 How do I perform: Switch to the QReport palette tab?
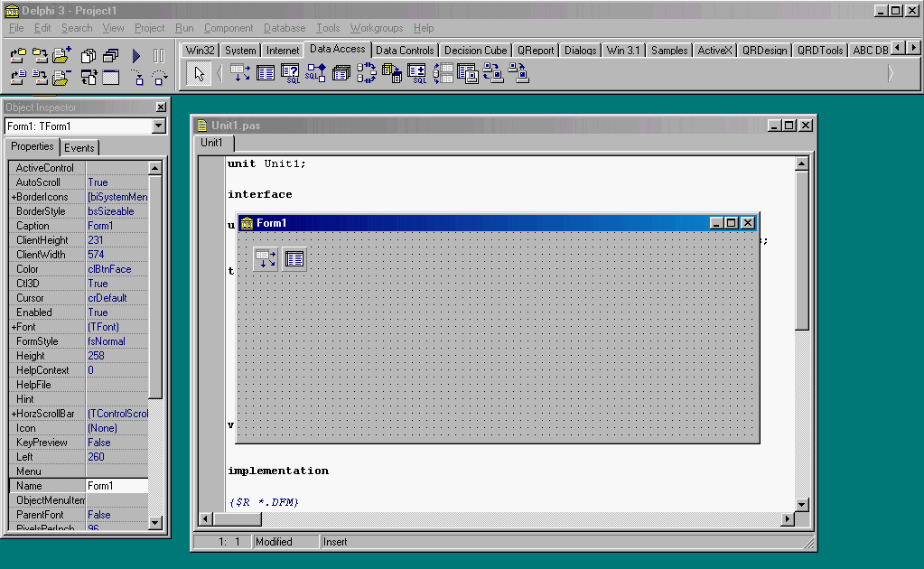click(536, 51)
